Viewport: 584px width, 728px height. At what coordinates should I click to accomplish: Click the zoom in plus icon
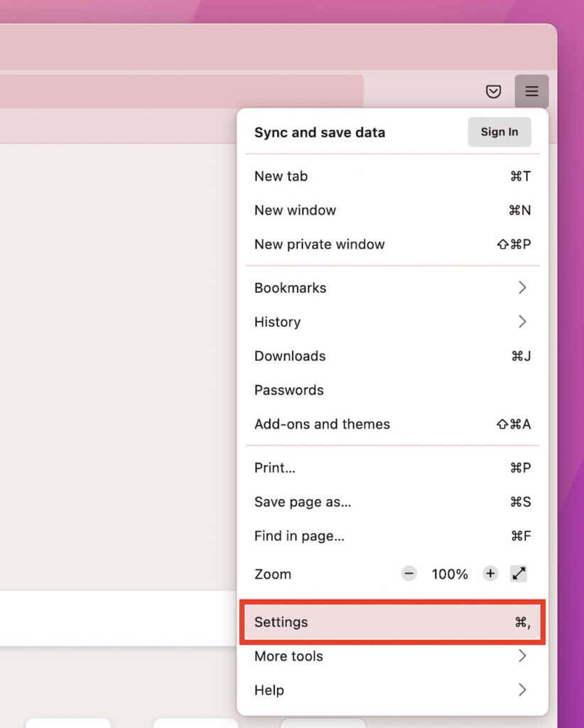[490, 574]
